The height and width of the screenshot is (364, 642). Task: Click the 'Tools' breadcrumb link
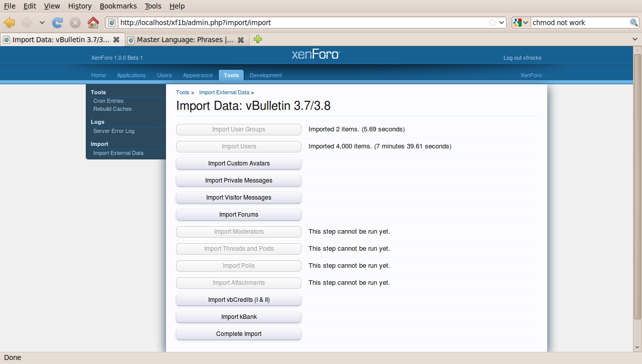pos(183,92)
